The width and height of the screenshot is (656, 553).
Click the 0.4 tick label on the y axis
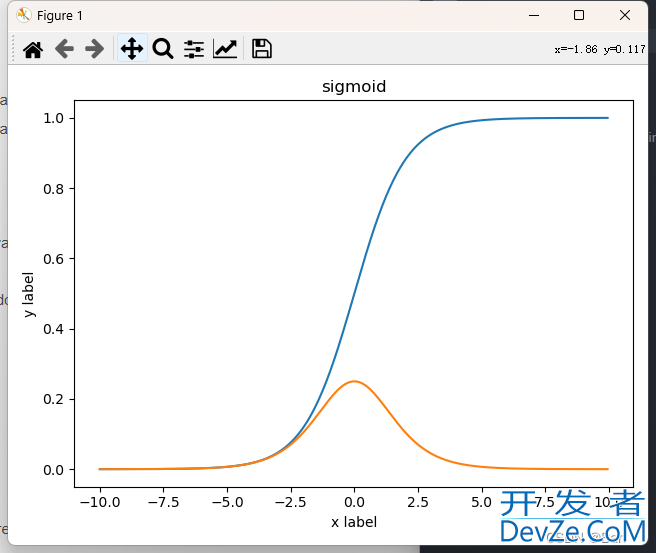(54, 329)
